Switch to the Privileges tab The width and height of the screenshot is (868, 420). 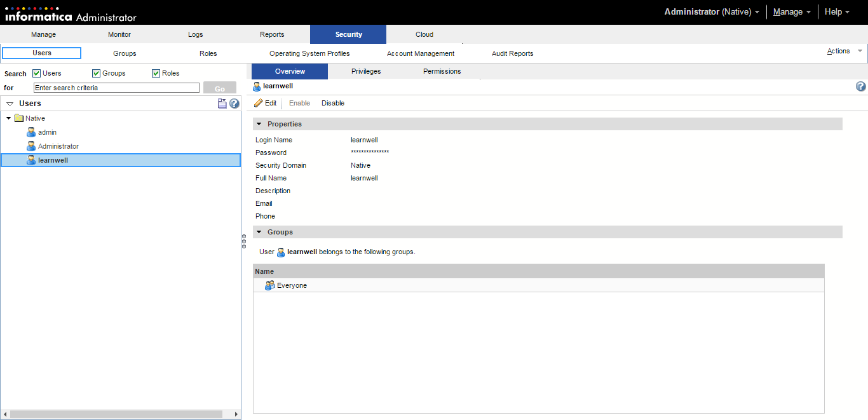(366, 71)
